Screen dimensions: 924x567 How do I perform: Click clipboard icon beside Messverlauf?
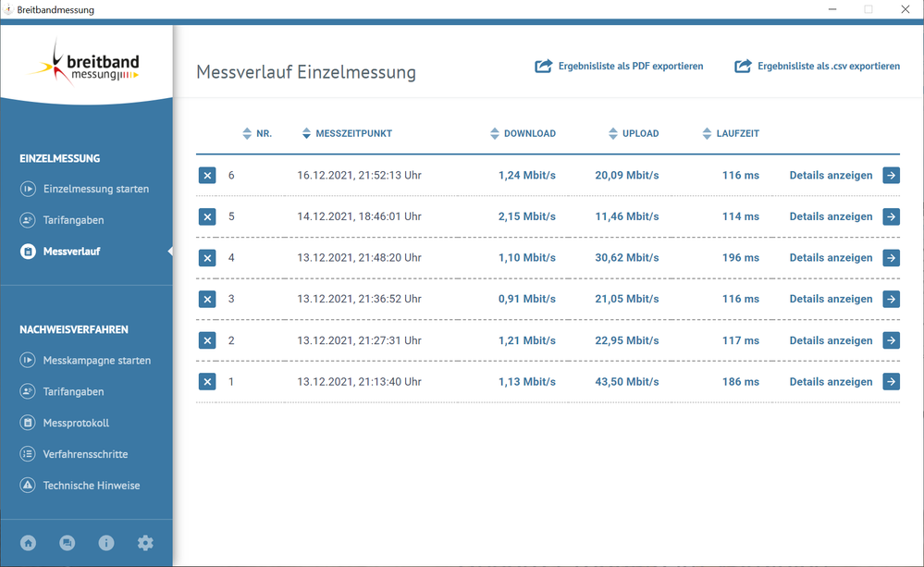click(28, 251)
